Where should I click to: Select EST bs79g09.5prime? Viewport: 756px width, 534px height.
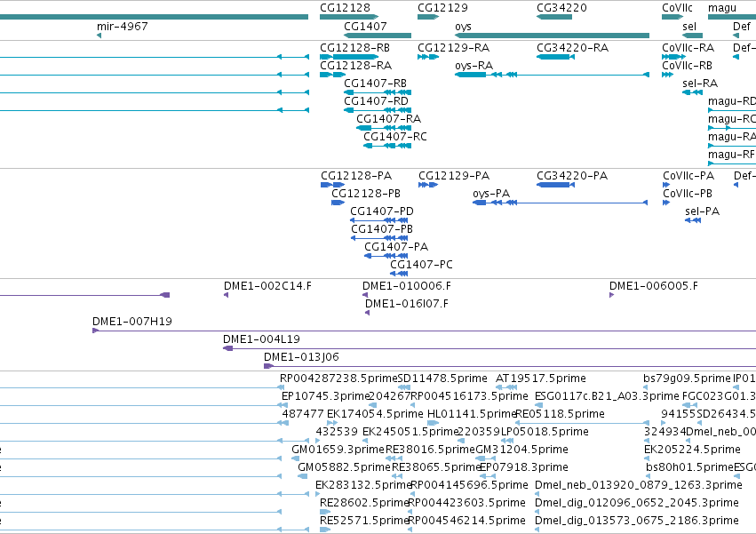[x=646, y=387]
